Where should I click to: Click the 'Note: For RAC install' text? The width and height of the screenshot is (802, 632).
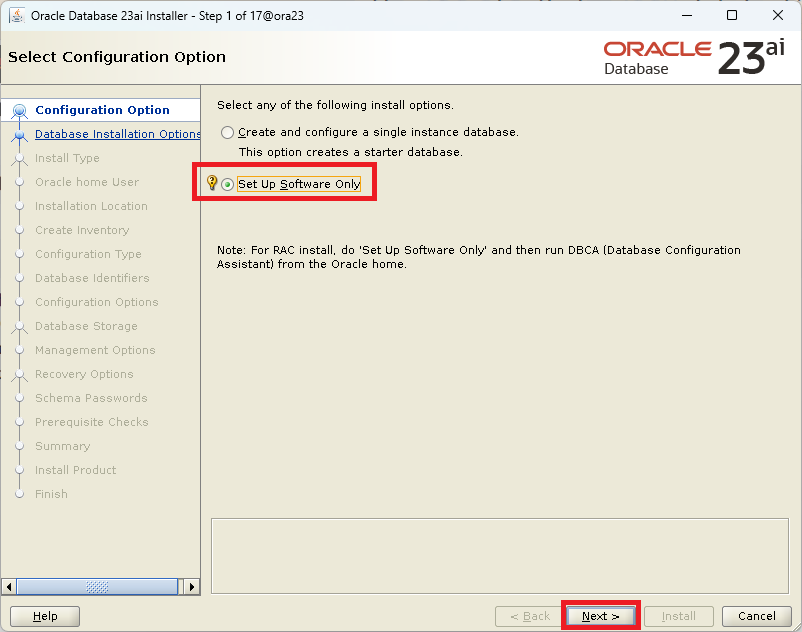pyautogui.click(x=479, y=257)
